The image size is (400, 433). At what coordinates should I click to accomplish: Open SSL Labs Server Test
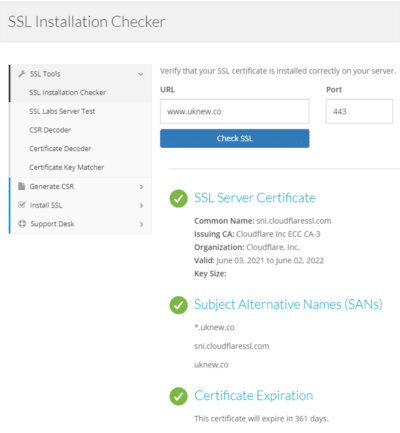point(62,111)
